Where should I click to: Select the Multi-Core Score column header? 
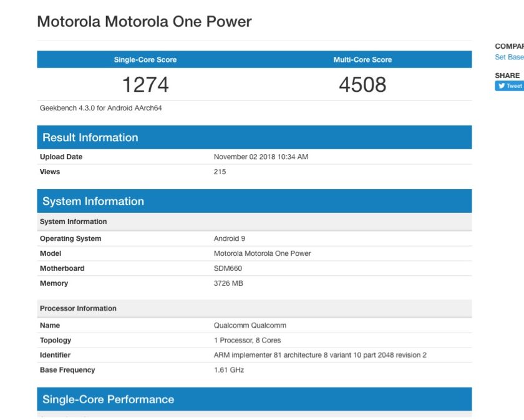coord(362,60)
